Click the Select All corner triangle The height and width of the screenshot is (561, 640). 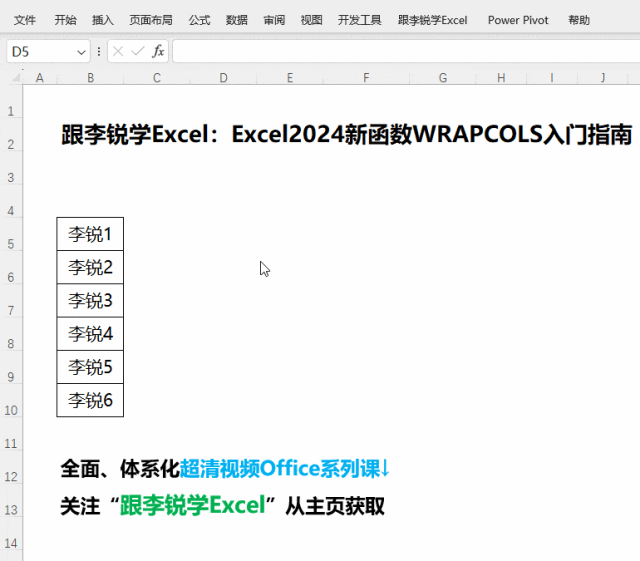tap(16, 77)
